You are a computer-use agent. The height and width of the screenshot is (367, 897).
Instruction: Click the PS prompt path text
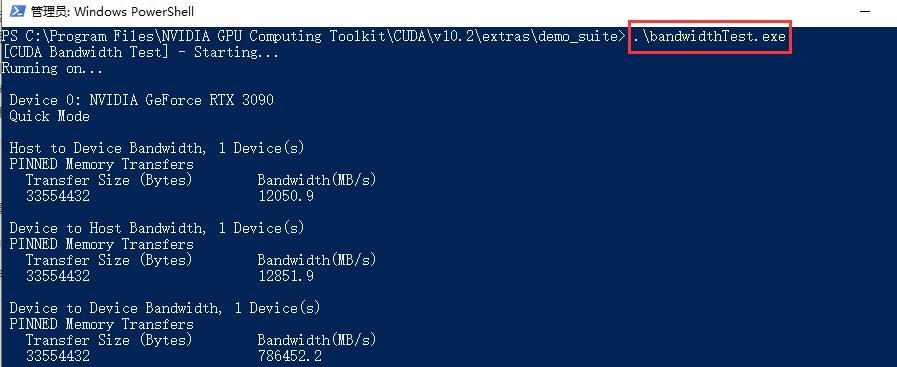[x=312, y=37]
